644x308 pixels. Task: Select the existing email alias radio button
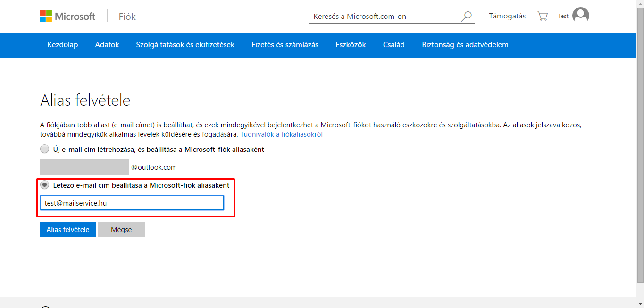tap(44, 185)
